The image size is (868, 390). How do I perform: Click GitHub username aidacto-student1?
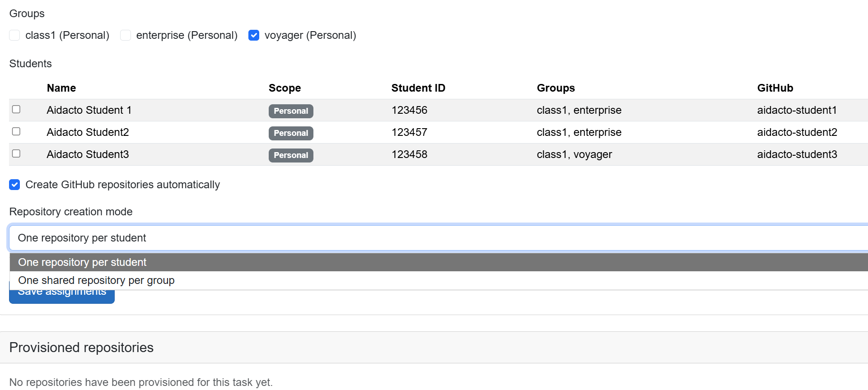pos(797,110)
